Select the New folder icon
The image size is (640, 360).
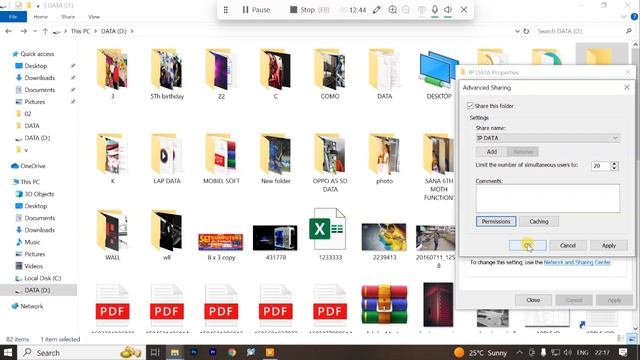coord(276,158)
